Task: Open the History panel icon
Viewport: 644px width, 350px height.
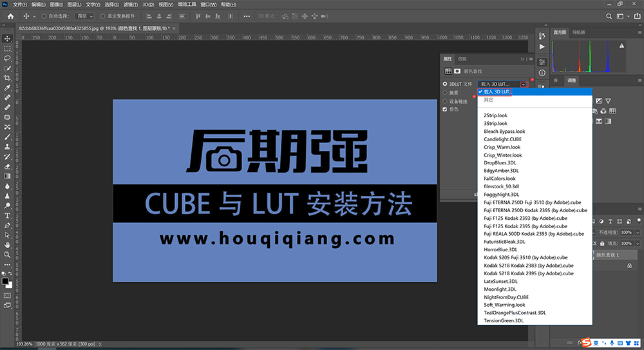Action: (542, 36)
